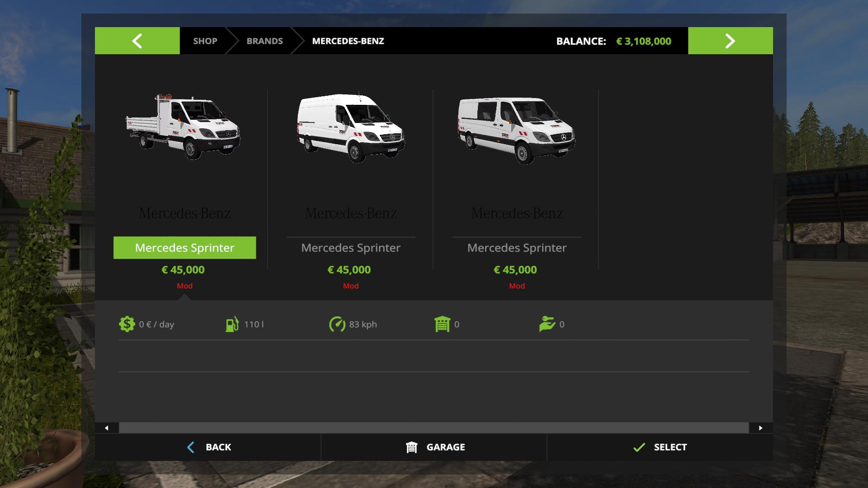868x488 pixels.
Task: Click the daily upkeep cost dollar icon
Action: click(x=127, y=324)
